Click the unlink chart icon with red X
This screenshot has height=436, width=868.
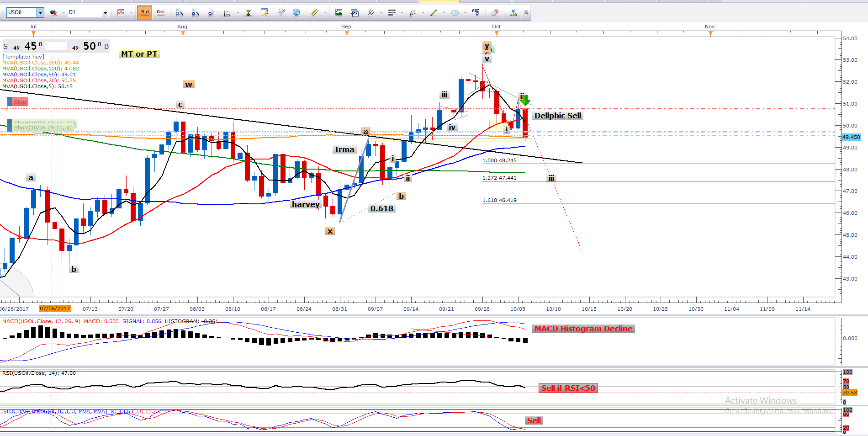[x=53, y=13]
